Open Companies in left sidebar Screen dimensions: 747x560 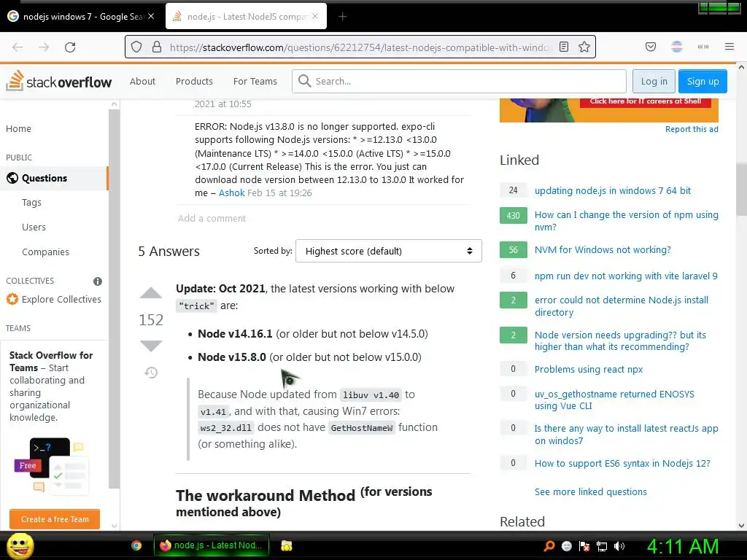pos(45,252)
